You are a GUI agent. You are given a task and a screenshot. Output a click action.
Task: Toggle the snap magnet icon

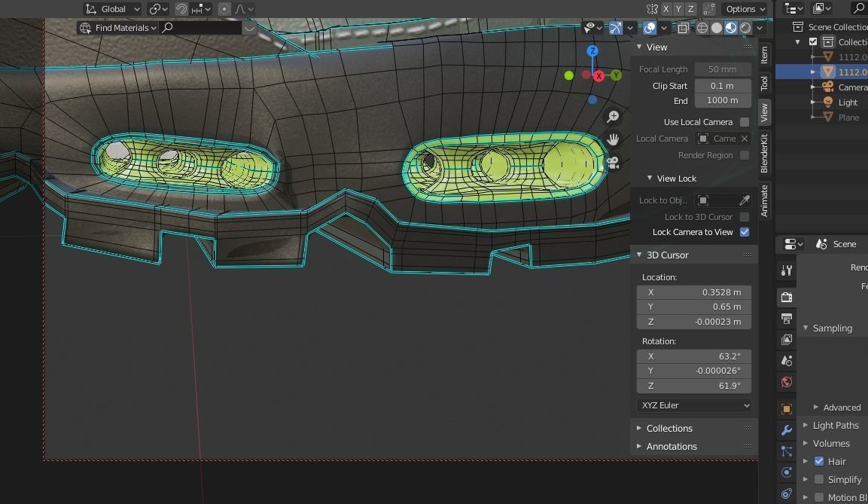[181, 9]
